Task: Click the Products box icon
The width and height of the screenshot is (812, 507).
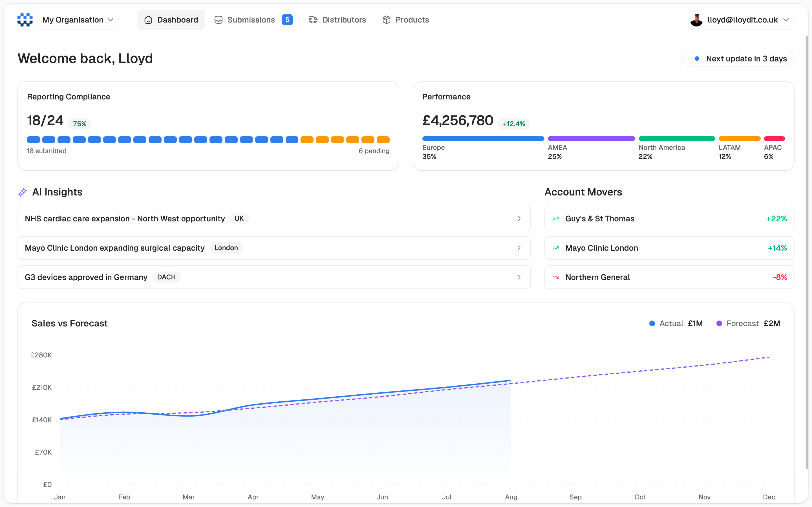Action: [x=386, y=20]
